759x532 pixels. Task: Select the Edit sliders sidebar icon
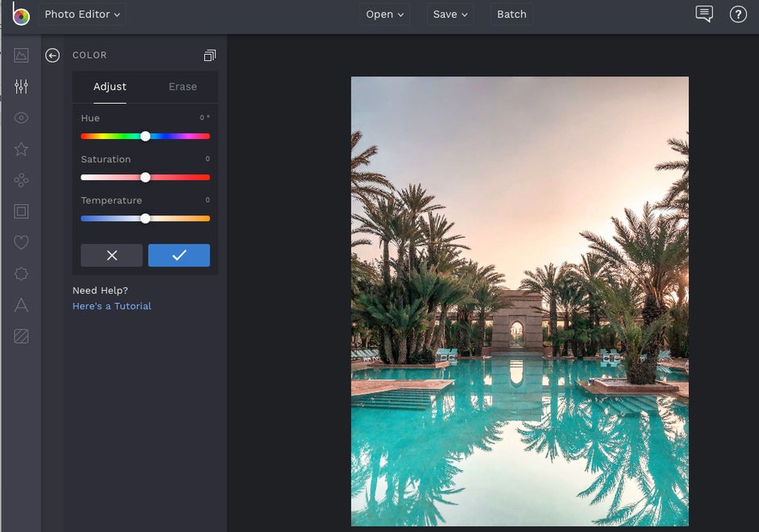click(21, 87)
